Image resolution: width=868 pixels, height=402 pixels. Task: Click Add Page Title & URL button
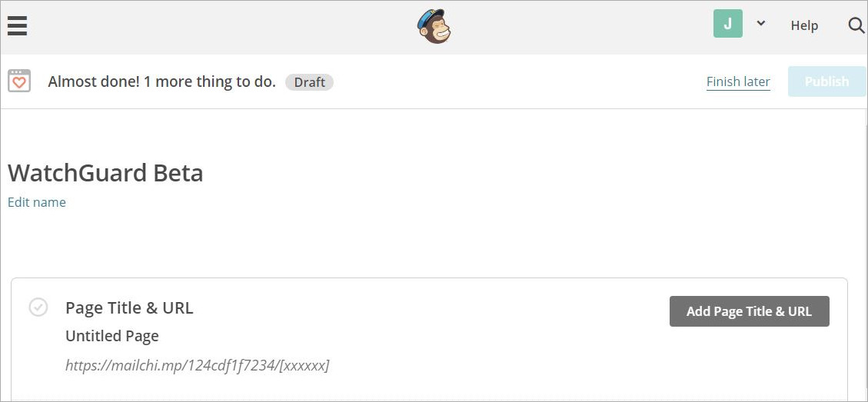(749, 311)
